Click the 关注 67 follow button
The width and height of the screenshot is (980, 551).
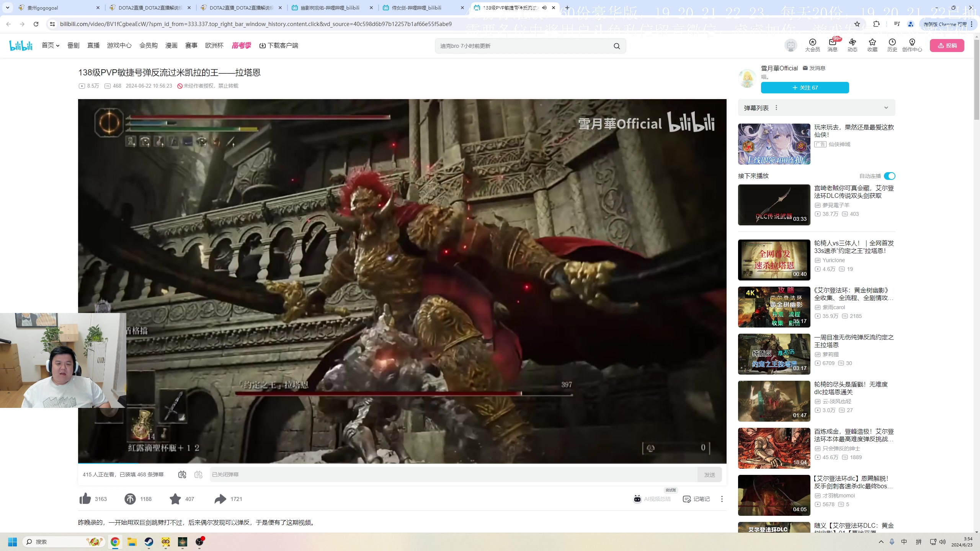tap(805, 88)
